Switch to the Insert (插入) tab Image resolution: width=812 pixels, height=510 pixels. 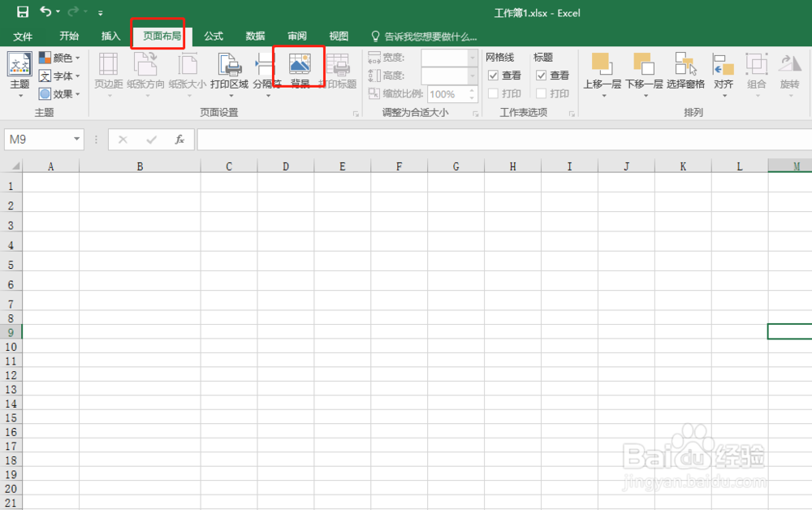click(110, 37)
